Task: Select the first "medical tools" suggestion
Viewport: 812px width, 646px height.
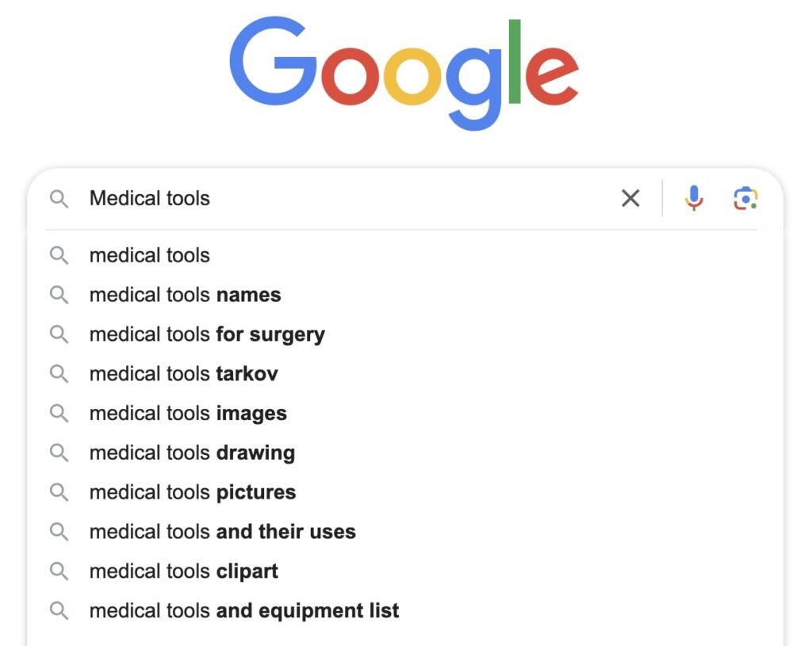Action: coord(150,255)
